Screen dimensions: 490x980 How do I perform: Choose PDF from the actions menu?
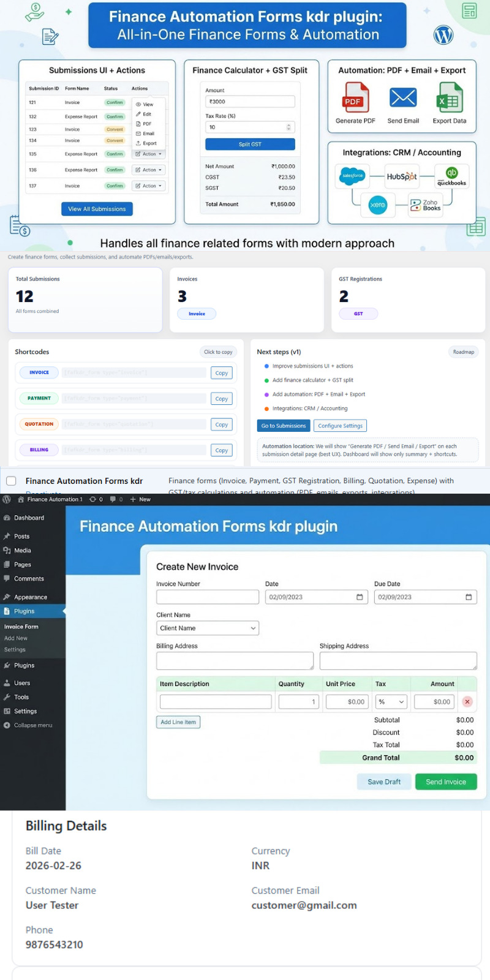[144, 124]
